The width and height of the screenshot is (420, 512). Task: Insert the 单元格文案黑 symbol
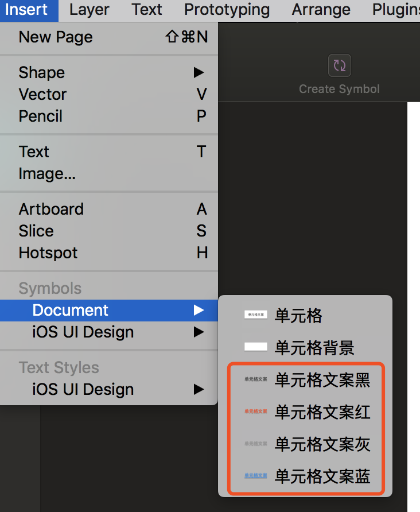[x=322, y=379]
